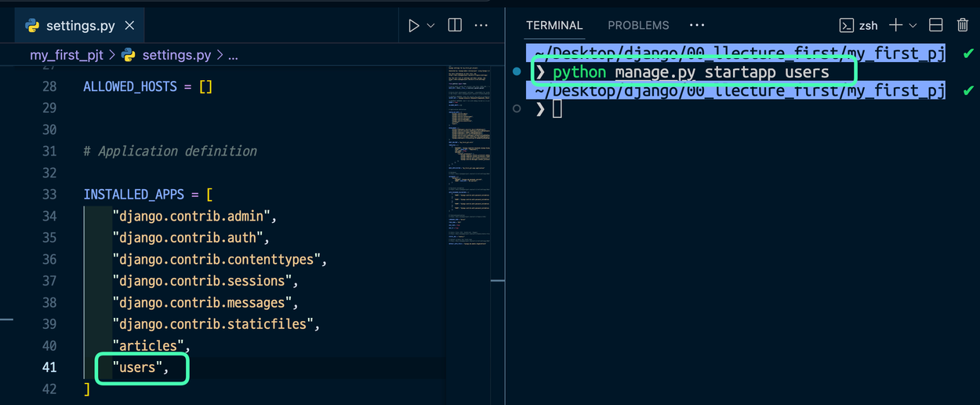The image size is (980, 405).
Task: Select the zsh terminal shell label
Action: 868,25
